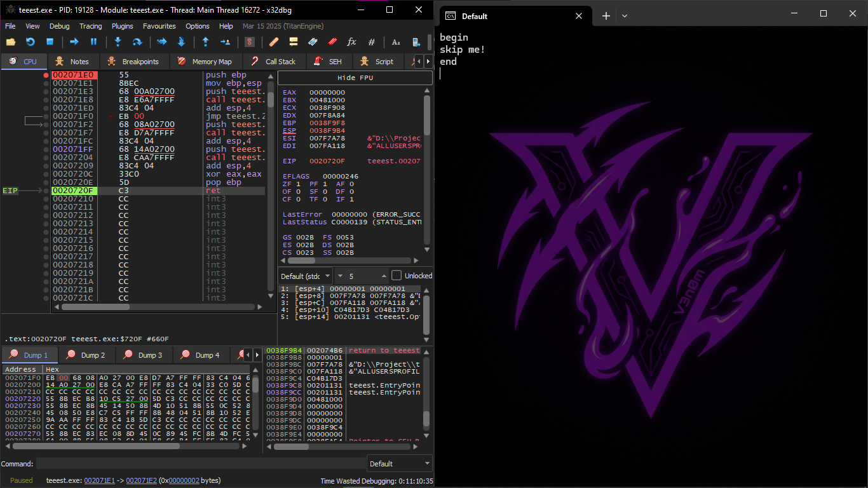Click the Step Over icon
The image size is (868, 488).
[x=137, y=42]
